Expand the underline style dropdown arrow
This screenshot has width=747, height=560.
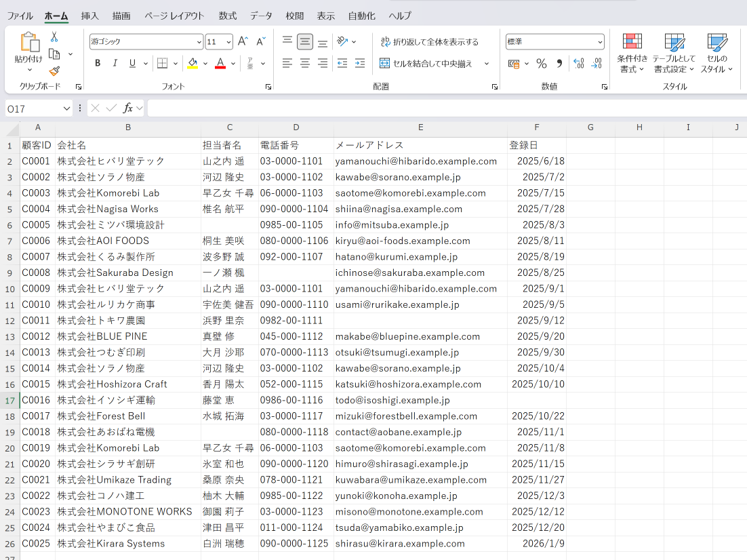(145, 63)
